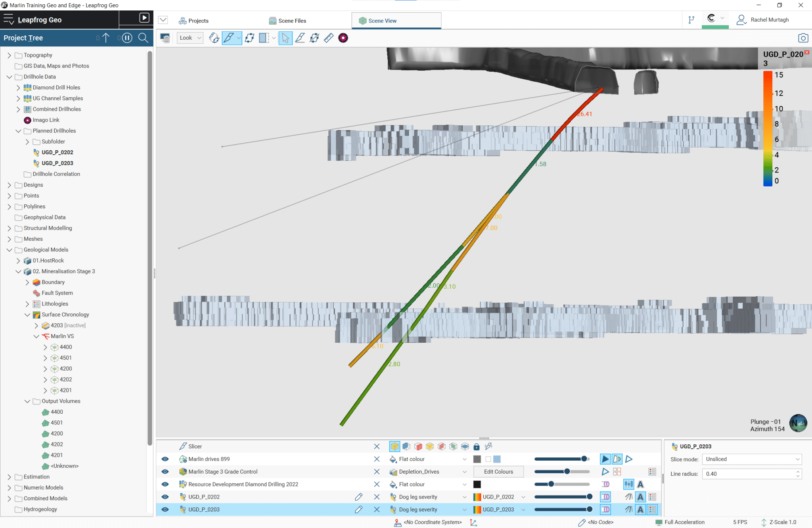The width and height of the screenshot is (812, 528).
Task: Close the colour legend in the scene
Action: click(x=806, y=52)
